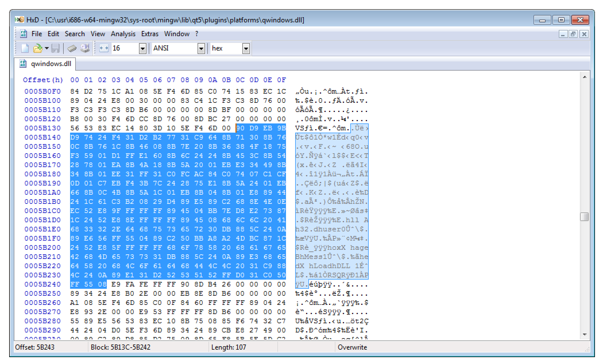603x364 pixels.
Task: Open the Search menu
Action: [x=75, y=34]
